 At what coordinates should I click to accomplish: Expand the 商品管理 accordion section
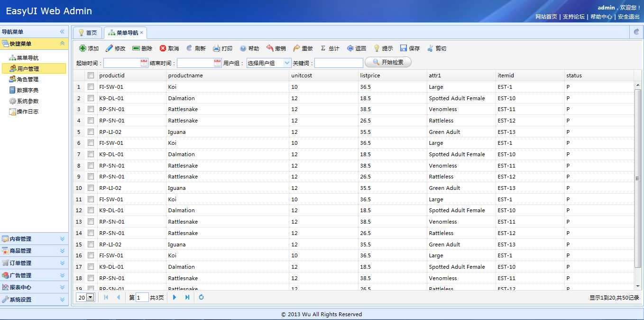62,251
